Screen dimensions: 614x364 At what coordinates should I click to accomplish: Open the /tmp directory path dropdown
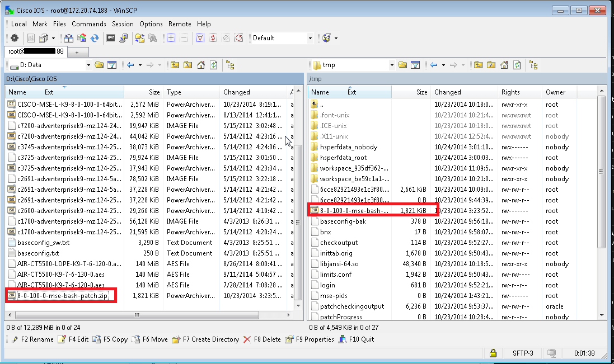point(392,65)
